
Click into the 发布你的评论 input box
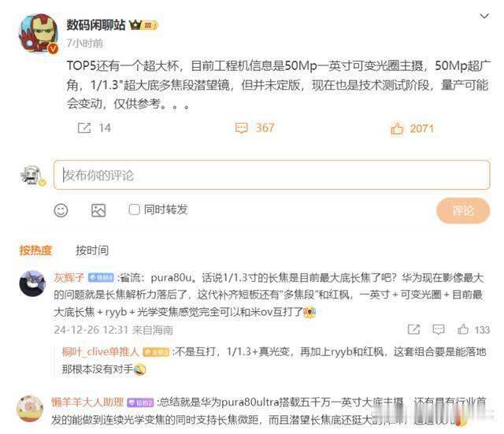tap(272, 175)
